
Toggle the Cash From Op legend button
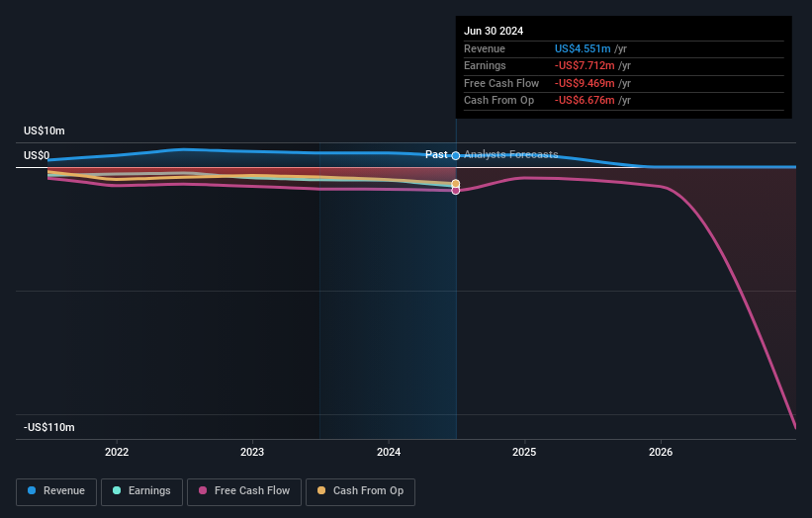coord(360,491)
